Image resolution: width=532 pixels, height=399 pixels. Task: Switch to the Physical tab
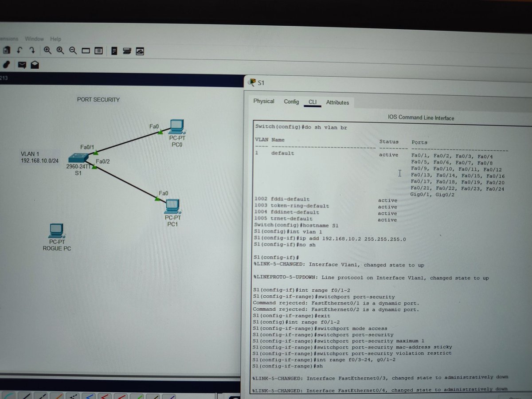click(x=263, y=101)
